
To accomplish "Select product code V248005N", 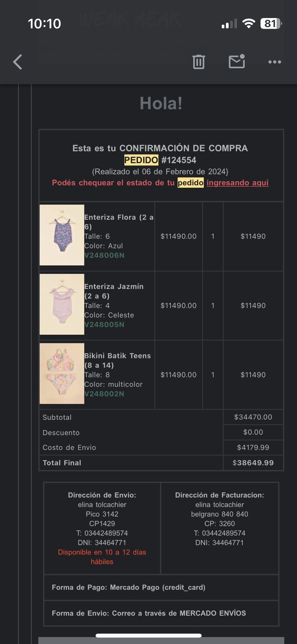I will [104, 325].
